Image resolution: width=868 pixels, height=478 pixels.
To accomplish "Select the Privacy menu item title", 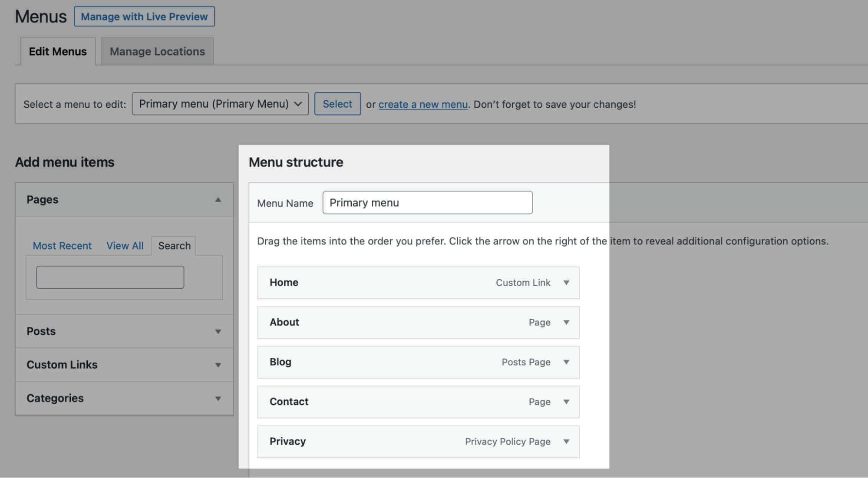I will [287, 442].
